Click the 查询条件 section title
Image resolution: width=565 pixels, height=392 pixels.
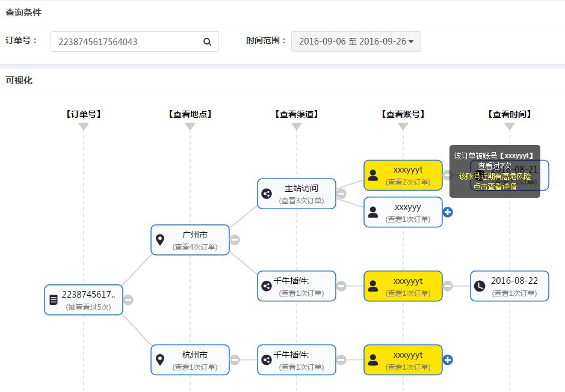[x=23, y=12]
